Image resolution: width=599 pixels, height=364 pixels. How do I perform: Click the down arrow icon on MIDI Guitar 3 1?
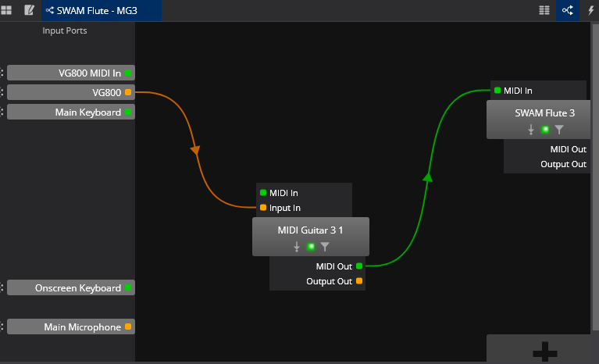[x=297, y=247]
